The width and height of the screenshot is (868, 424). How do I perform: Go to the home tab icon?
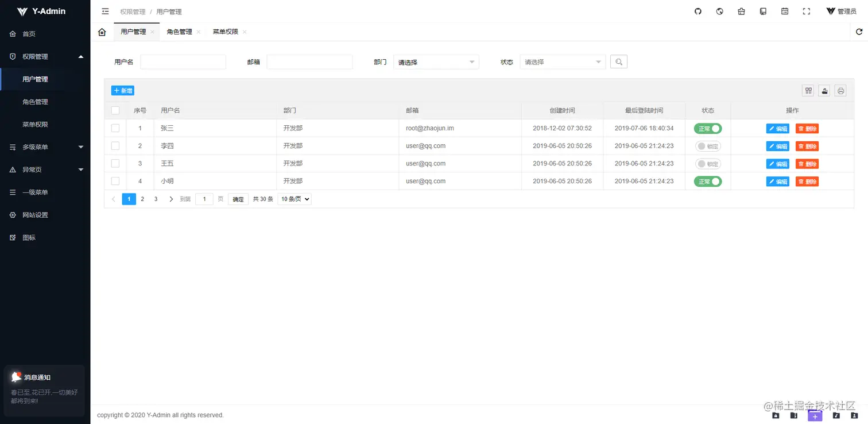pos(102,32)
